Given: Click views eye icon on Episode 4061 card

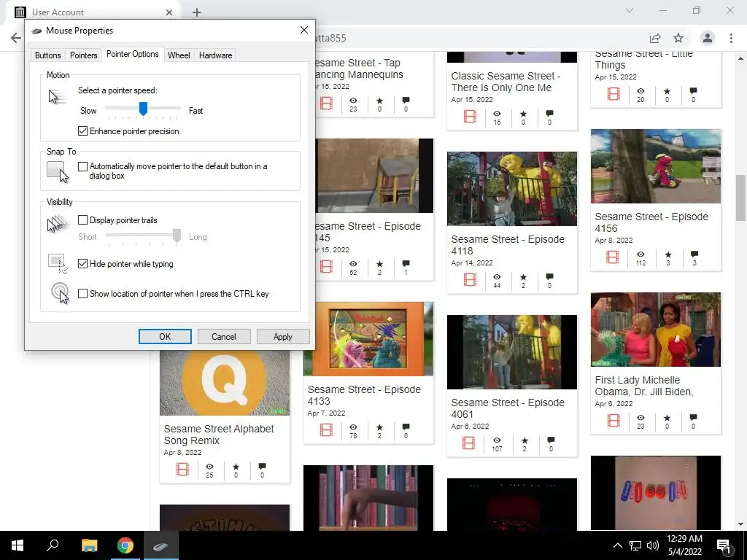Looking at the screenshot, I should tap(497, 440).
